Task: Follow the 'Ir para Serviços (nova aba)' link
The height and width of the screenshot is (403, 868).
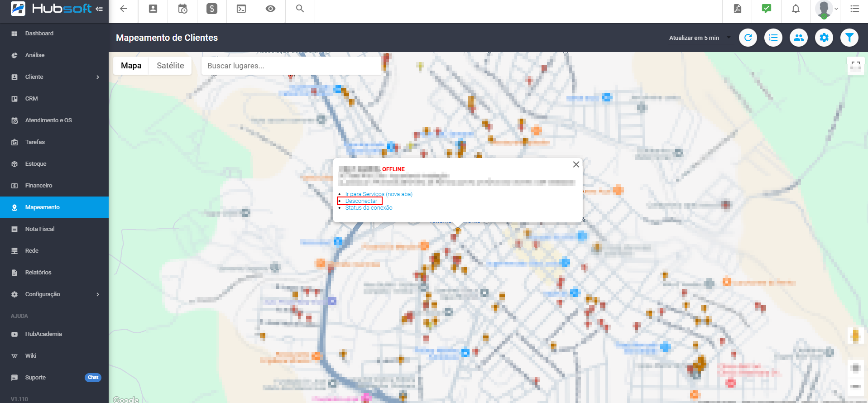Action: tap(379, 194)
